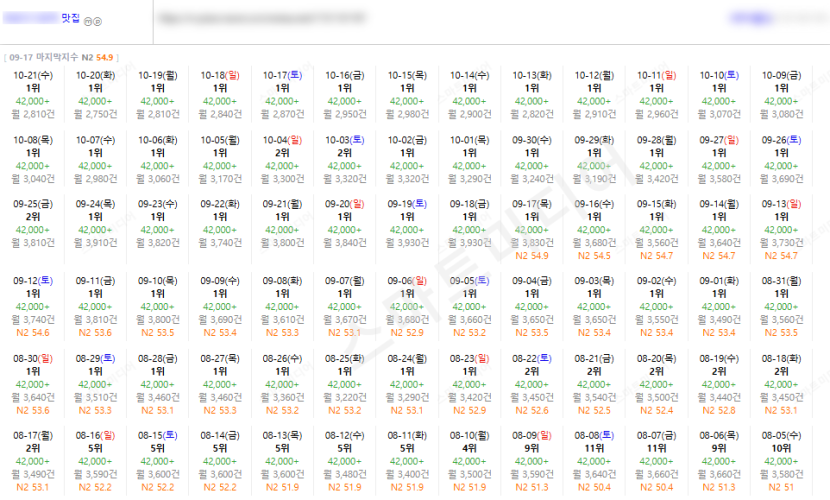Image resolution: width=830 pixels, height=500 pixels.
Task: Select the 10-18(일) date header
Action: point(220,76)
